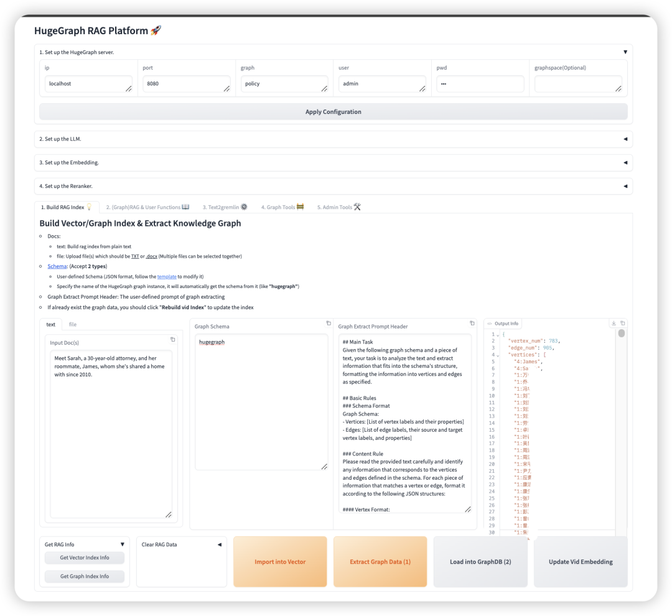Click Load into GraphDB (2) button

click(x=480, y=562)
